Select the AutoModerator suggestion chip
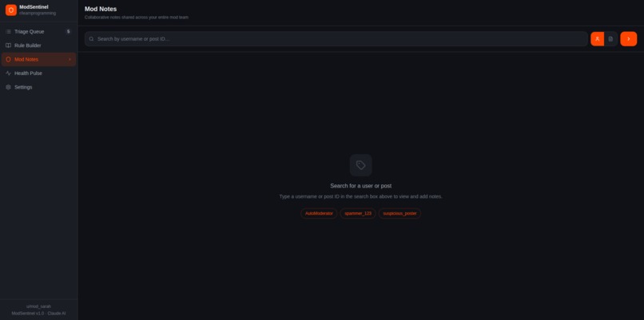This screenshot has width=644, height=320. (319, 213)
